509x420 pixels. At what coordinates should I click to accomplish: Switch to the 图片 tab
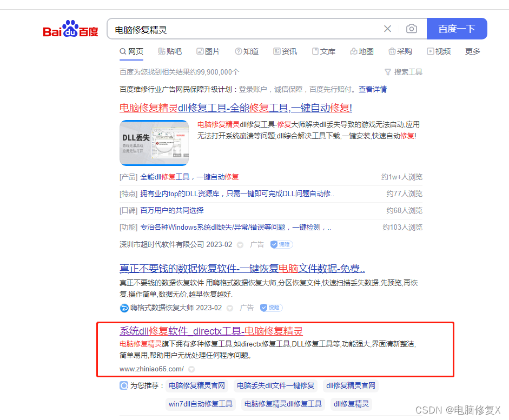208,51
